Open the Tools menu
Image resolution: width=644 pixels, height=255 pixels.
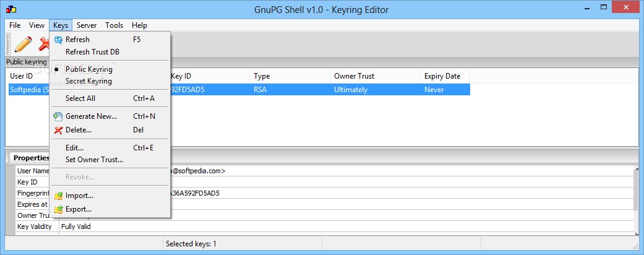[114, 25]
